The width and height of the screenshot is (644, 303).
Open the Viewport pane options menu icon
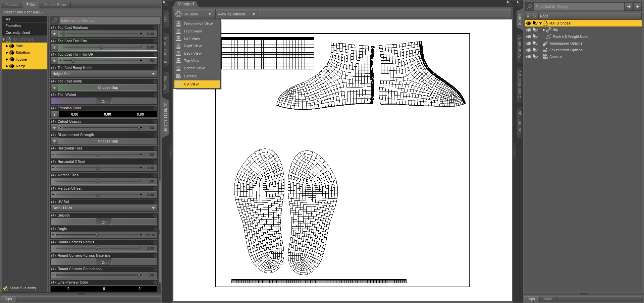point(509,4)
